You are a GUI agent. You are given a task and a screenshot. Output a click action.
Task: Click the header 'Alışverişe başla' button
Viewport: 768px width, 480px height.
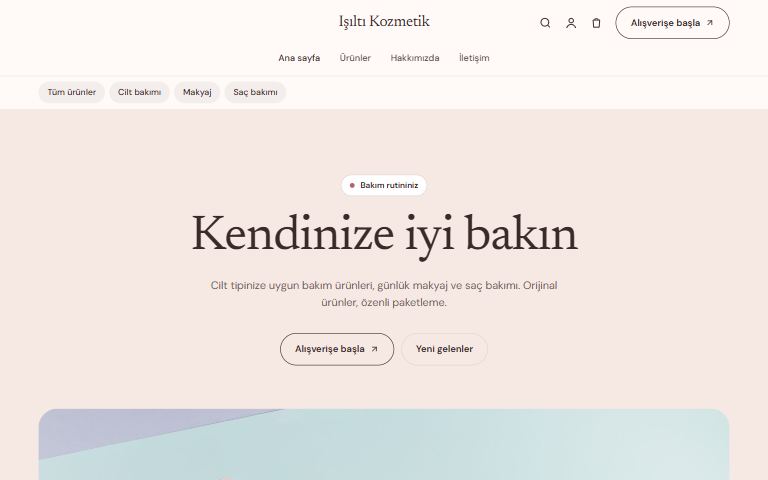pos(672,23)
